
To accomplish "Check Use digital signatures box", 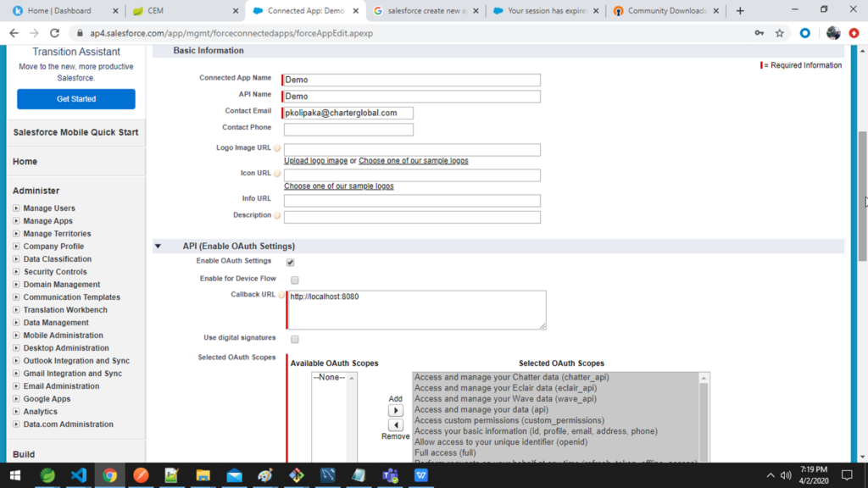I will tap(294, 339).
